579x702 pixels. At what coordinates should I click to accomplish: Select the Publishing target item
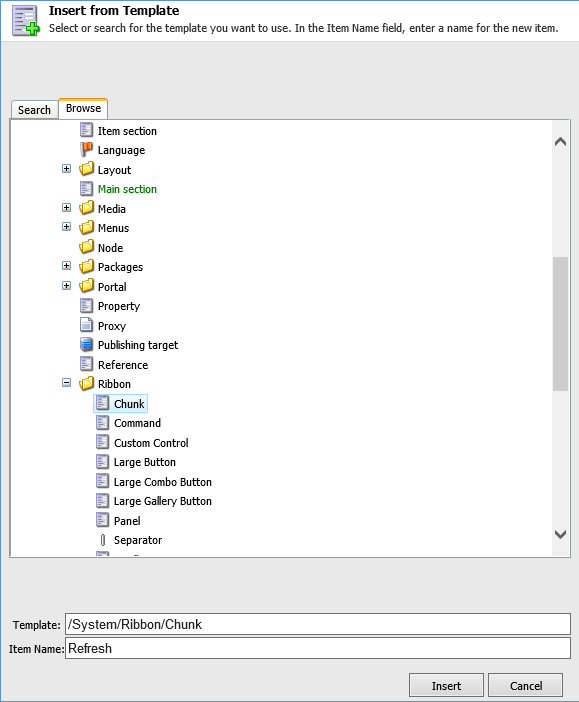coord(138,345)
